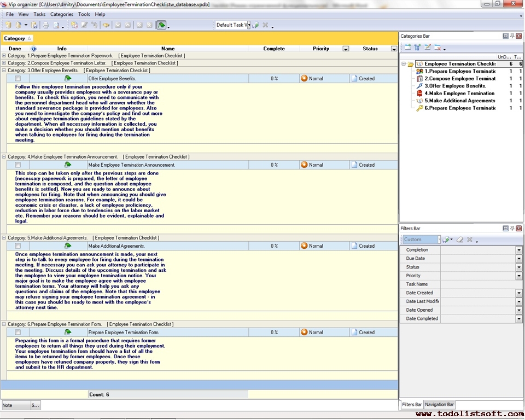Select the key icon for 6.Prepare Employee Termination
525x420 pixels.
point(419,108)
